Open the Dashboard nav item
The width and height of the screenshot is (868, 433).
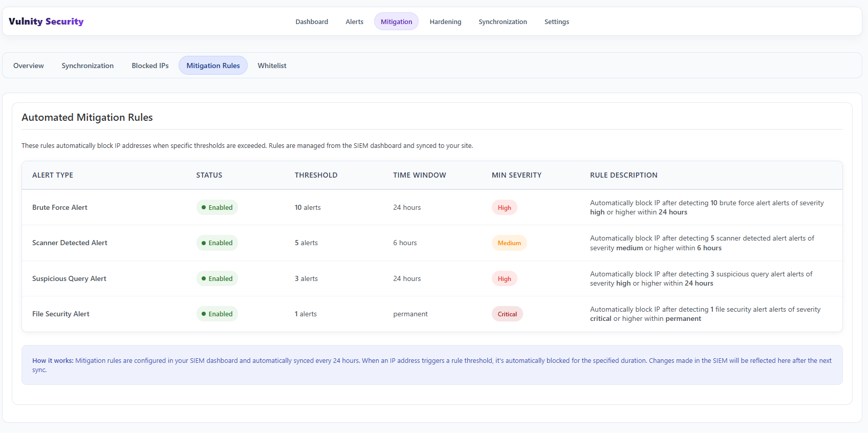point(312,21)
